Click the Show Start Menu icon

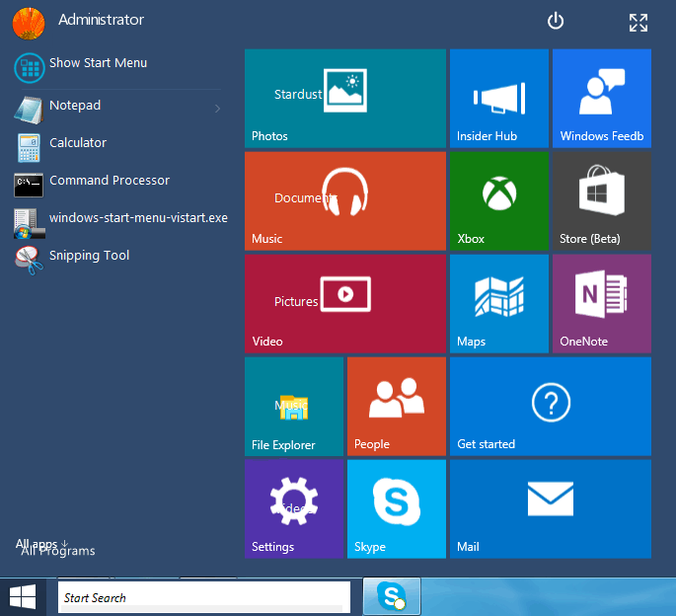click(x=30, y=68)
